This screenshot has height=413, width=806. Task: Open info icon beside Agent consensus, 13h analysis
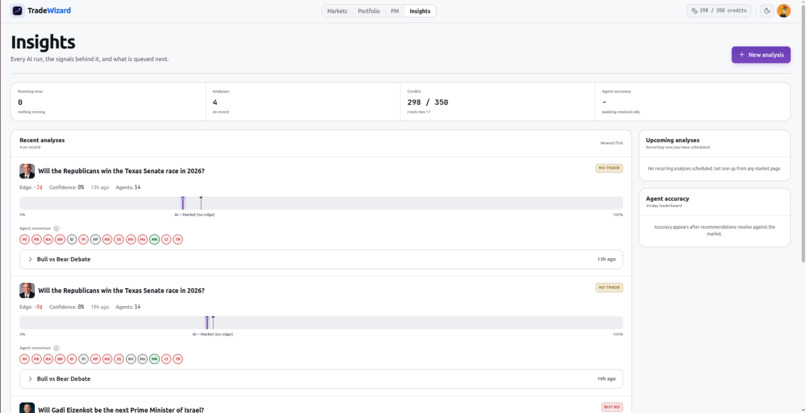pyautogui.click(x=57, y=228)
